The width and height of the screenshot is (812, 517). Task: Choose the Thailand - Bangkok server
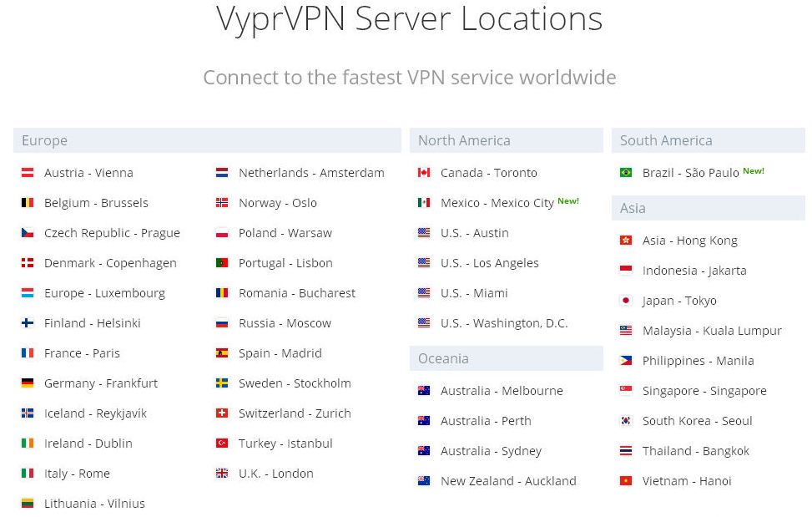coord(696,452)
